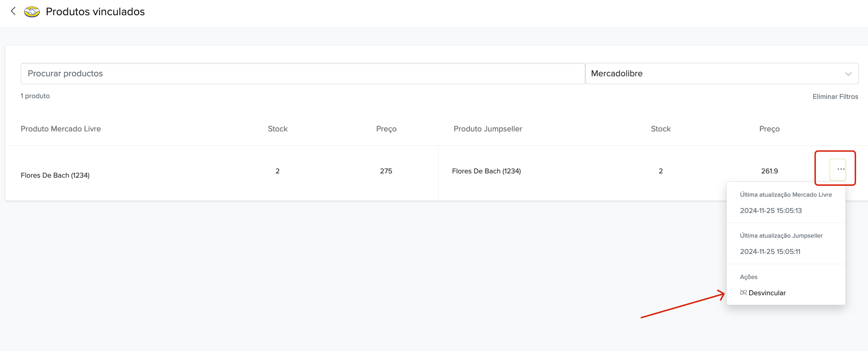Viewport: 868px width, 351px height.
Task: Click Jumpseller Preço column header
Action: 769,129
